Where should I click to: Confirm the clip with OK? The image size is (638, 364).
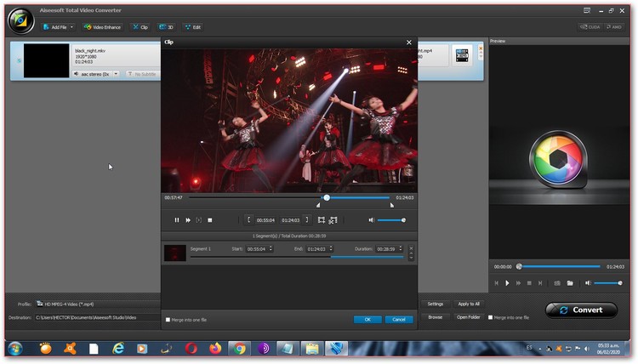pos(367,320)
